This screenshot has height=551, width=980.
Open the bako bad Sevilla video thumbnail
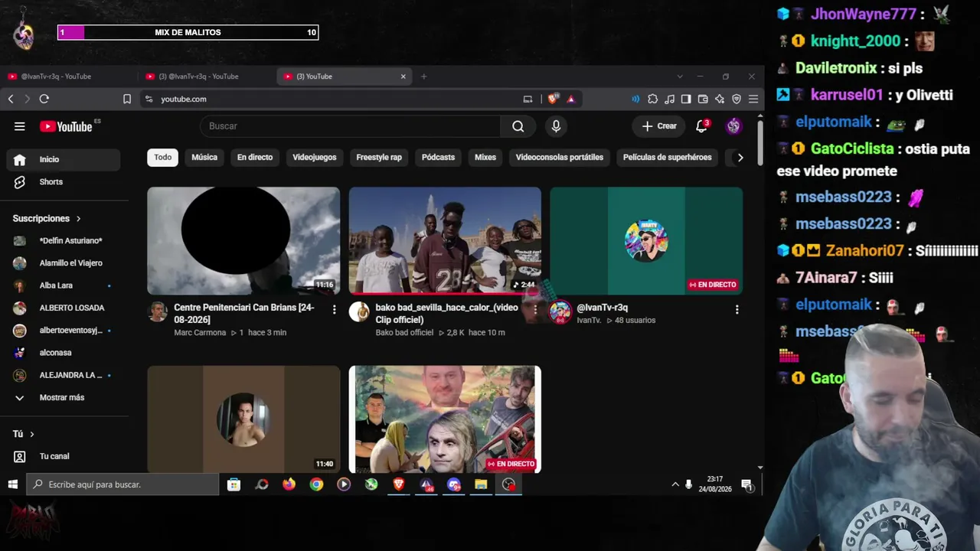(445, 241)
